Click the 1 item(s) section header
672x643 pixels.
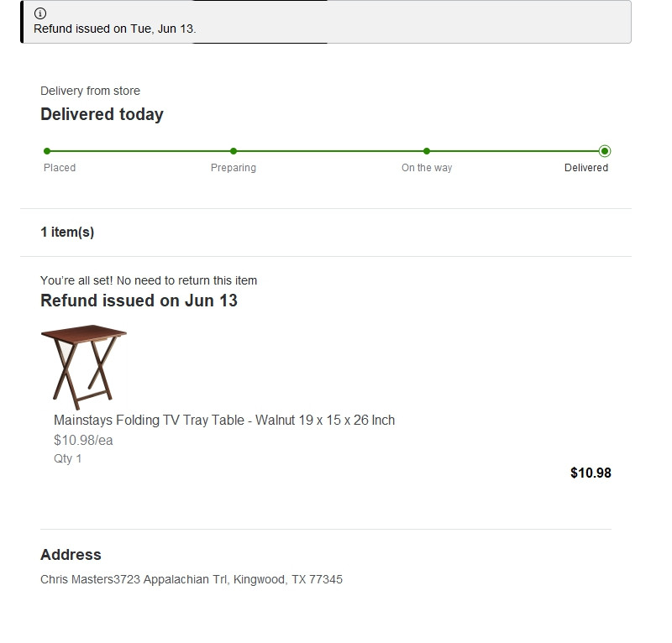pos(67,233)
